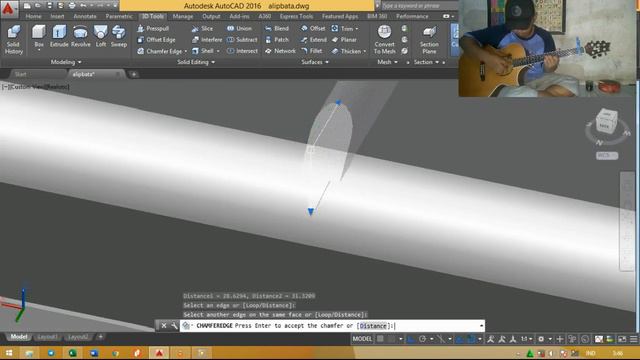The height and width of the screenshot is (360, 640).
Task: Click the Presspull tool
Action: 153,29
